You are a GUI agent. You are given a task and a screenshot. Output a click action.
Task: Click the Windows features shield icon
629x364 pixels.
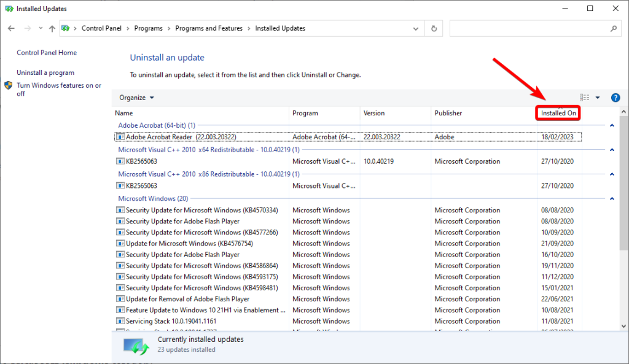pyautogui.click(x=9, y=86)
